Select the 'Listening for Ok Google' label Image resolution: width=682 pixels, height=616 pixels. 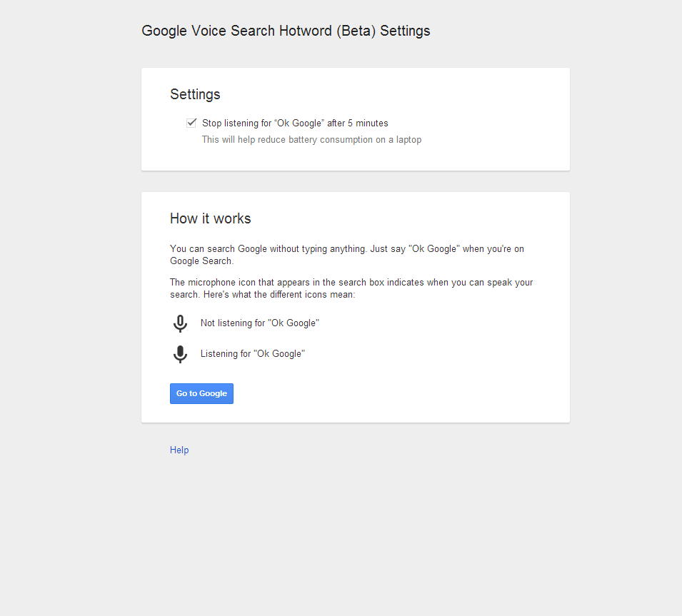(x=252, y=353)
